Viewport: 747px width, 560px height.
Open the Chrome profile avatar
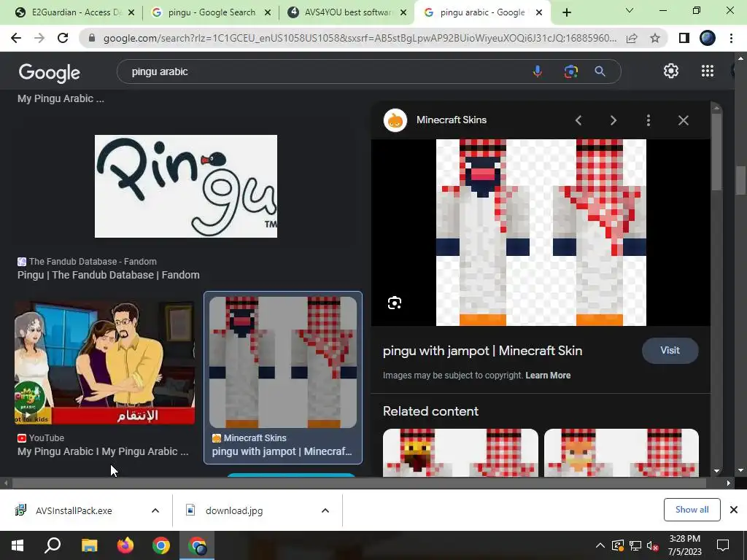[708, 38]
